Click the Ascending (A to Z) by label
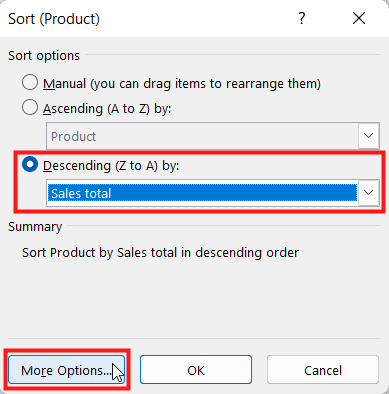The width and height of the screenshot is (389, 394). coord(107,109)
